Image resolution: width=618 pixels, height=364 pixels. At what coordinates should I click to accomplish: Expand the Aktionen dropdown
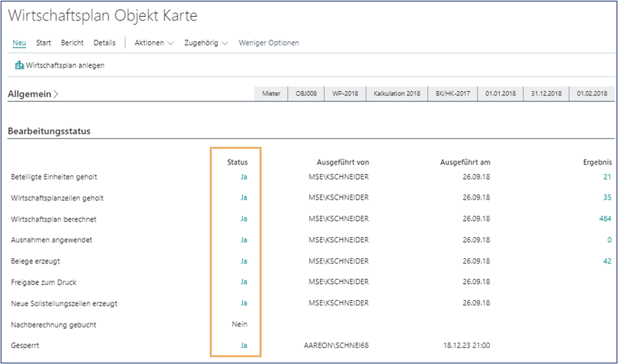[x=154, y=43]
